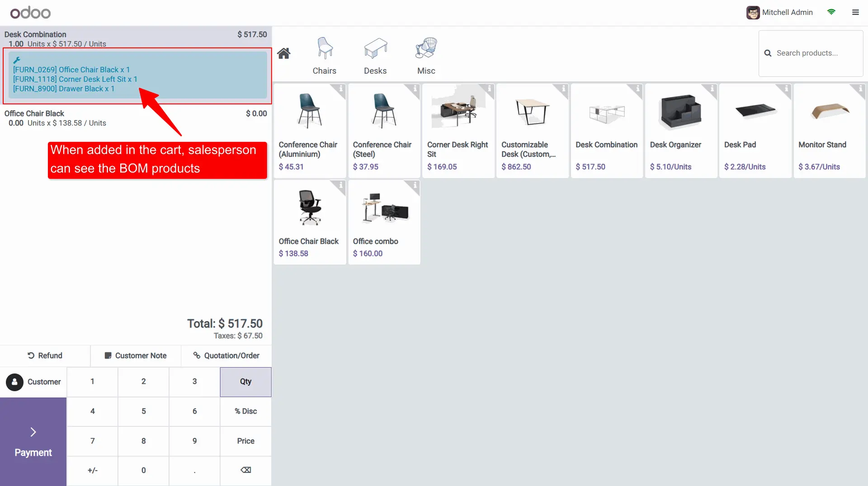Click the 'Total: $ 517.50' text
The image size is (868, 486).
pos(225,324)
